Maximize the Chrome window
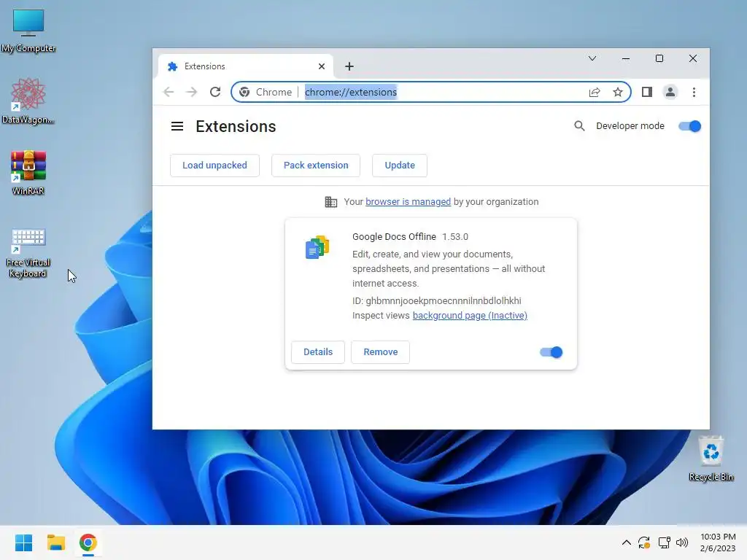 point(659,58)
